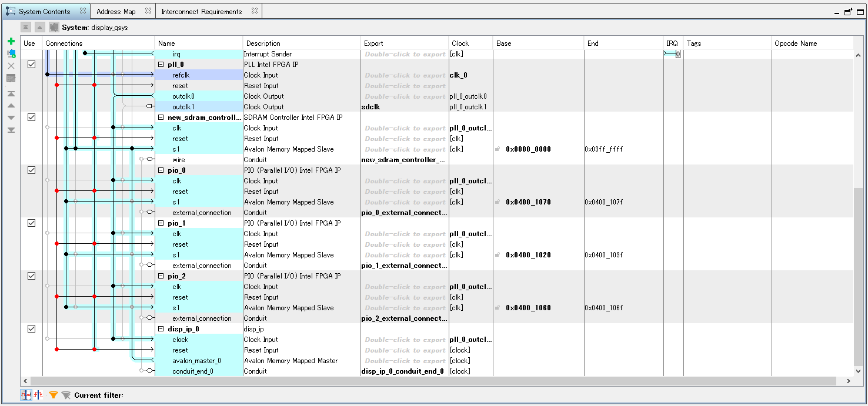Uncheck the Use checkbox for pll_0
The image size is (868, 406).
coord(31,65)
